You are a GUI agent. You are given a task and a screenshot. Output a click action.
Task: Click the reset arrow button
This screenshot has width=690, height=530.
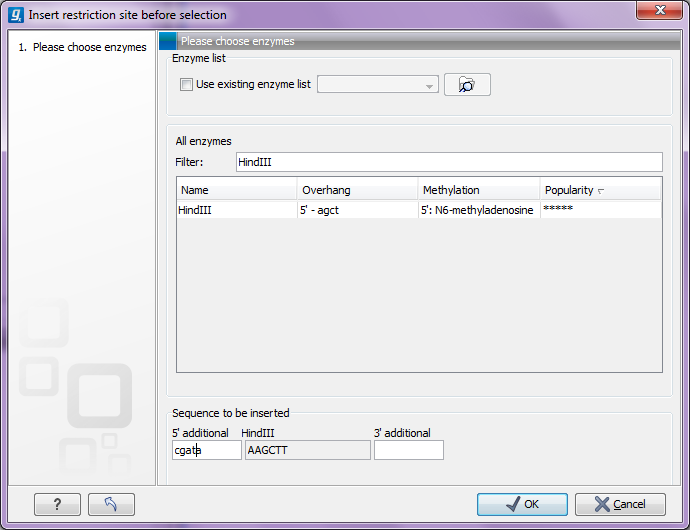pos(111,504)
